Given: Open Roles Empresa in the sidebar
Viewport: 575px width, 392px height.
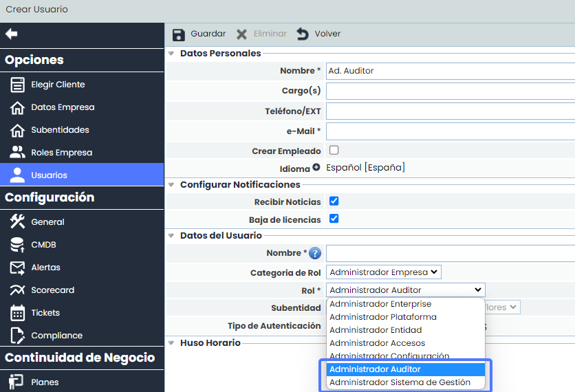Looking at the screenshot, I should click(61, 153).
